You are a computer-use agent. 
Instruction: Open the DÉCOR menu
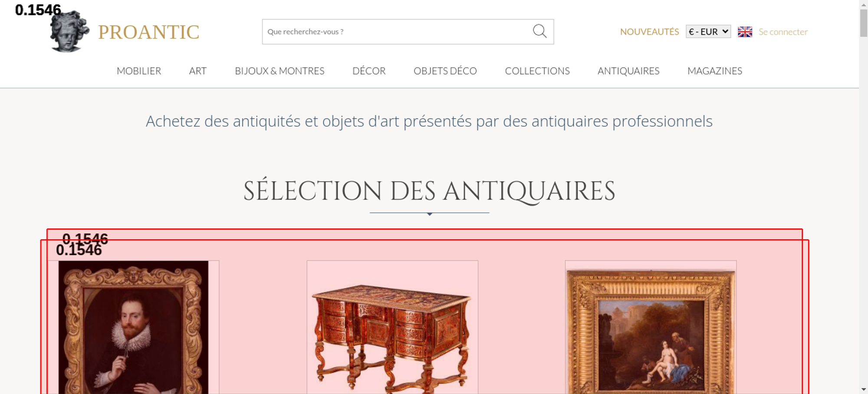click(x=369, y=71)
